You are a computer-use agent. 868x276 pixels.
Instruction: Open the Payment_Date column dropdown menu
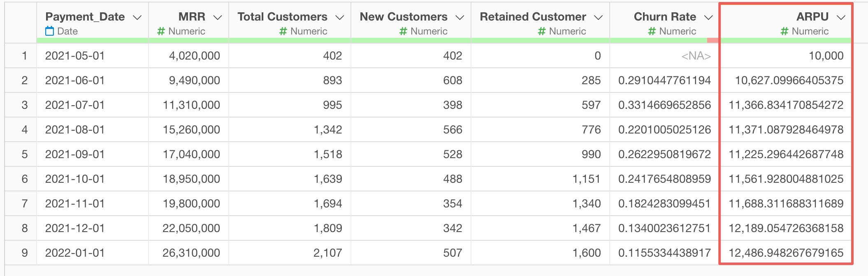pos(137,17)
